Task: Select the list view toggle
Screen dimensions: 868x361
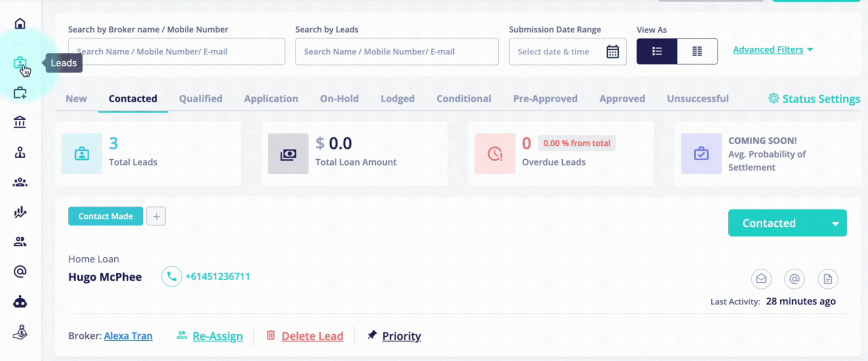Action: pyautogui.click(x=657, y=51)
